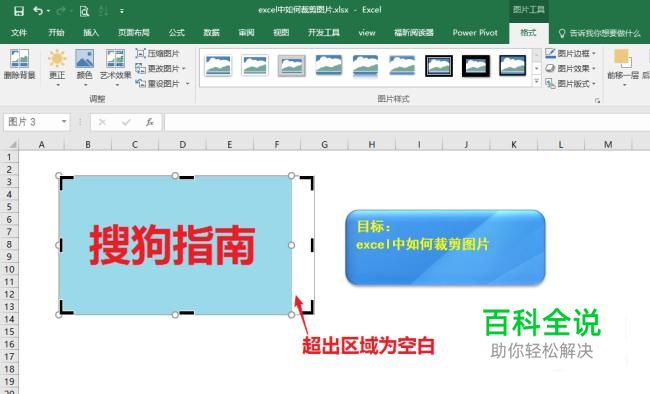
Task: Open the 审阅 tab
Action: point(246,32)
